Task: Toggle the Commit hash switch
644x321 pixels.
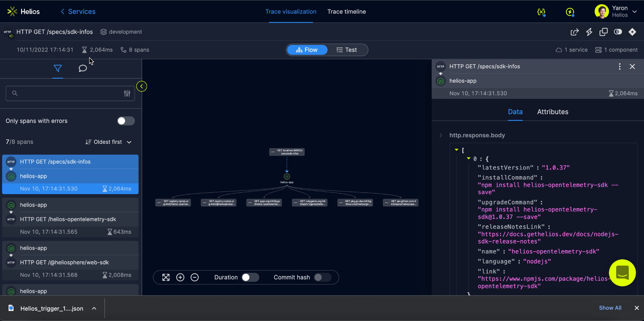Action: (x=322, y=277)
